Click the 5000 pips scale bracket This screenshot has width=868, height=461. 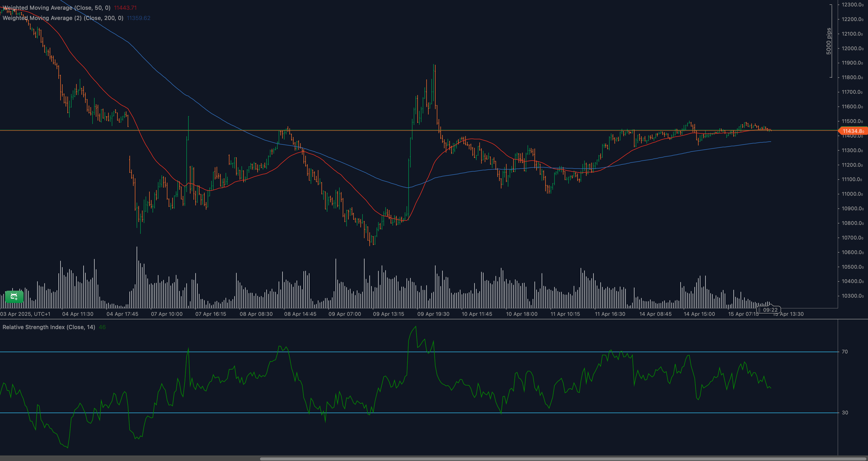point(829,41)
